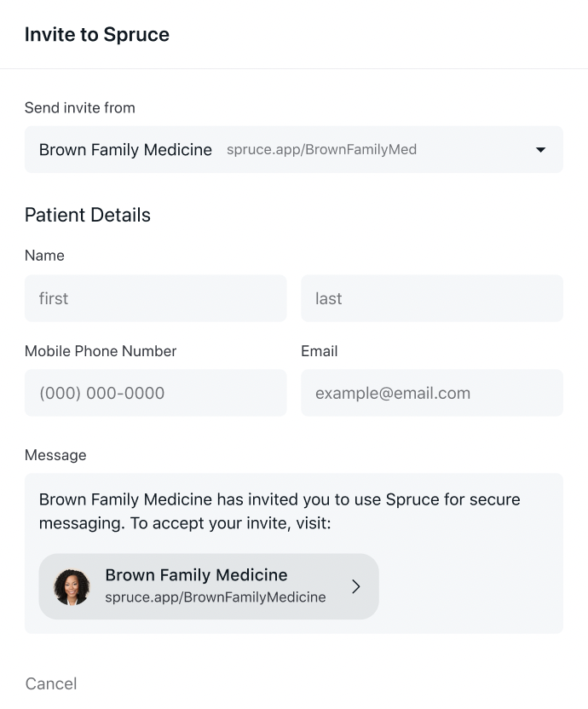Click the mobile phone number field
The width and height of the screenshot is (588, 709).
[155, 393]
